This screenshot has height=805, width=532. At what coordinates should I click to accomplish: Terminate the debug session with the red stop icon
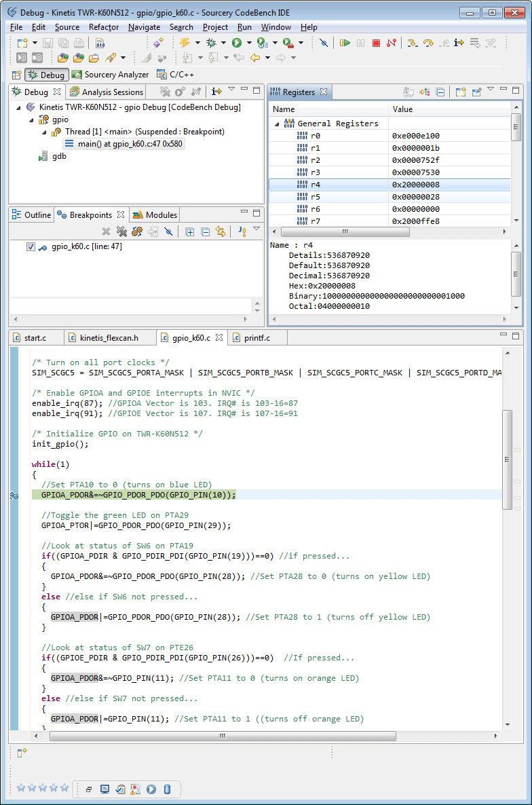376,43
